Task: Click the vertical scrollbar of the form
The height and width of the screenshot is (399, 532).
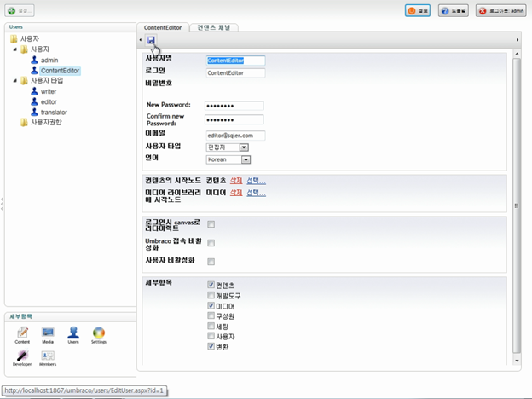Action: pos(517,205)
